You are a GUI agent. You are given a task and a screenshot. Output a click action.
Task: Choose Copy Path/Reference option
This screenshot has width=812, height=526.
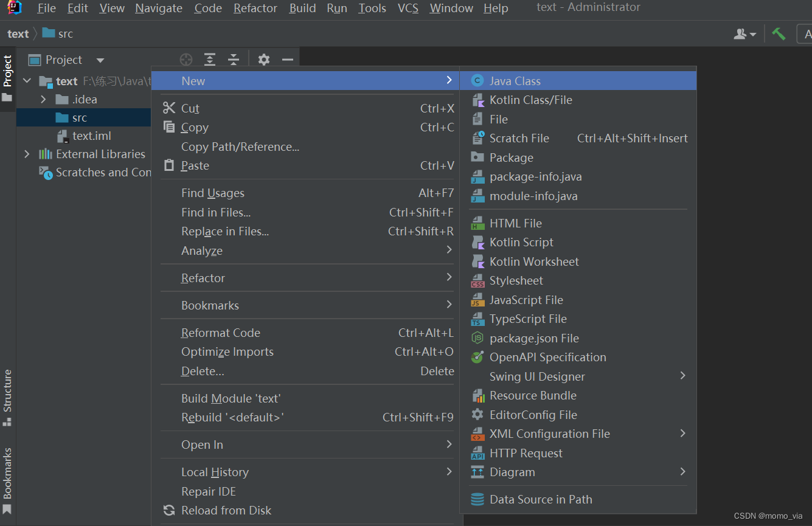click(305, 147)
